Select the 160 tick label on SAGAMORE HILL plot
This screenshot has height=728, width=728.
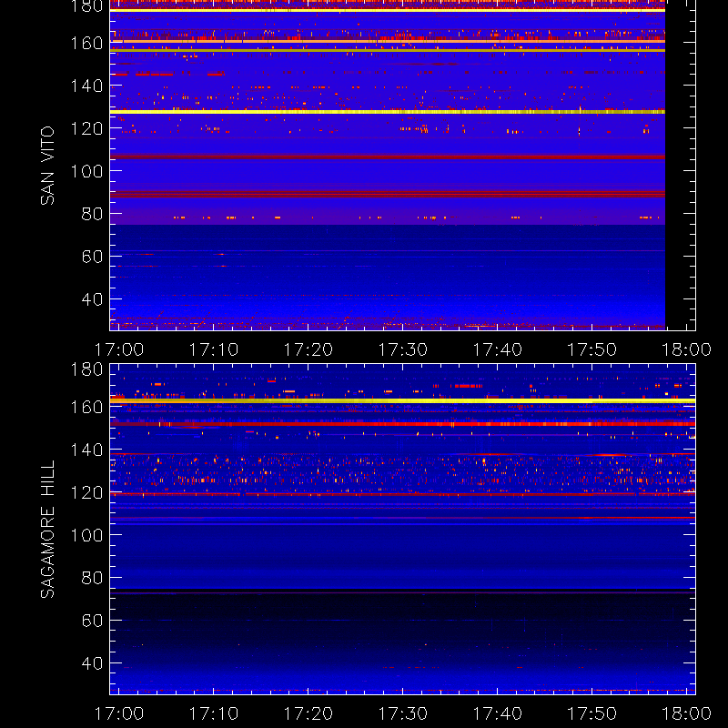[x=86, y=407]
